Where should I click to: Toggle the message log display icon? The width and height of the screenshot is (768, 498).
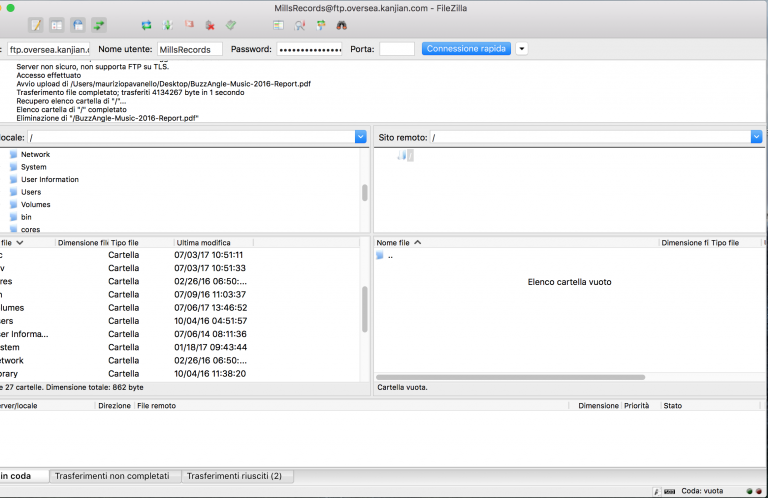pyautogui.click(x=36, y=25)
